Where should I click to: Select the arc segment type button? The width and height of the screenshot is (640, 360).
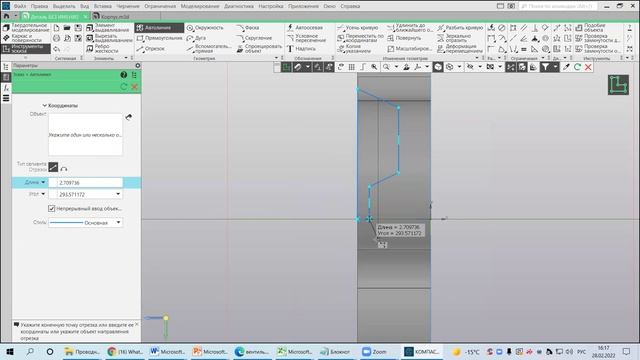click(64, 169)
